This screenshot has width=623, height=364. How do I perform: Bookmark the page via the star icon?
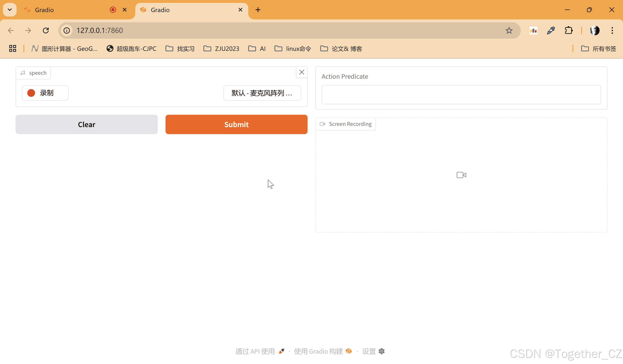coord(509,30)
